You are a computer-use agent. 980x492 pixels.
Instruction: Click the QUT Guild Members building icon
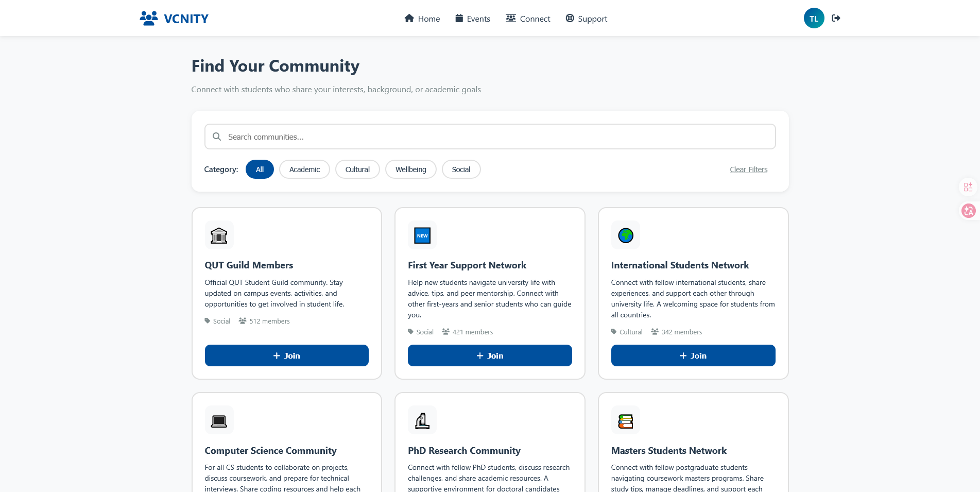219,235
